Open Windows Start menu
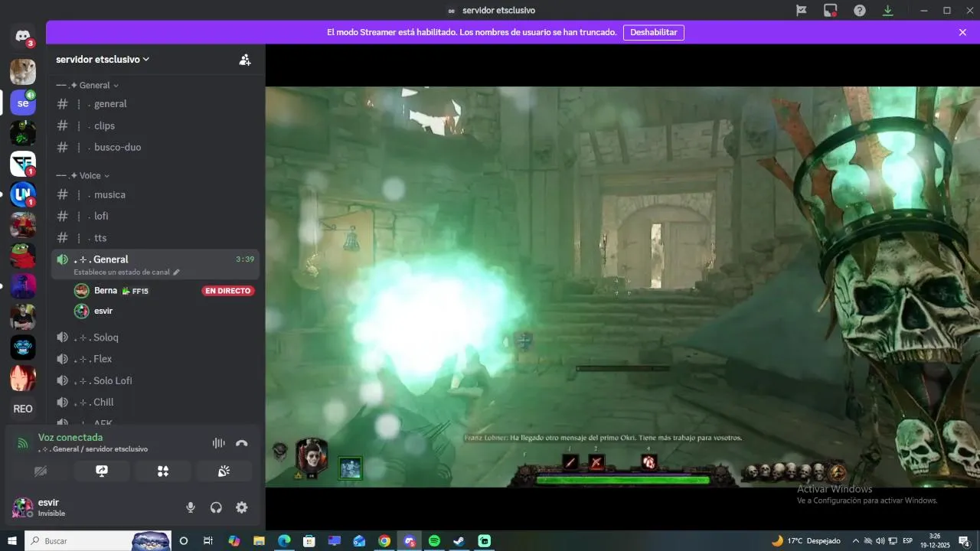 12,541
